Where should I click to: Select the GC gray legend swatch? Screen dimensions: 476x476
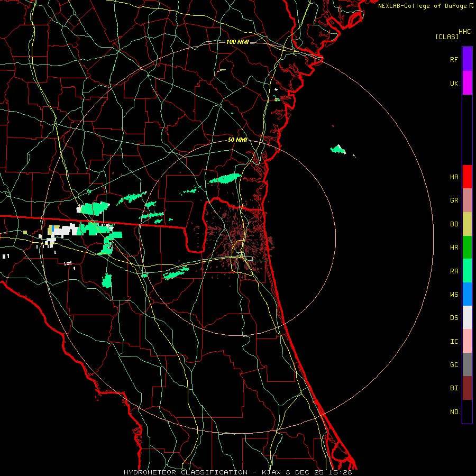(x=467, y=364)
